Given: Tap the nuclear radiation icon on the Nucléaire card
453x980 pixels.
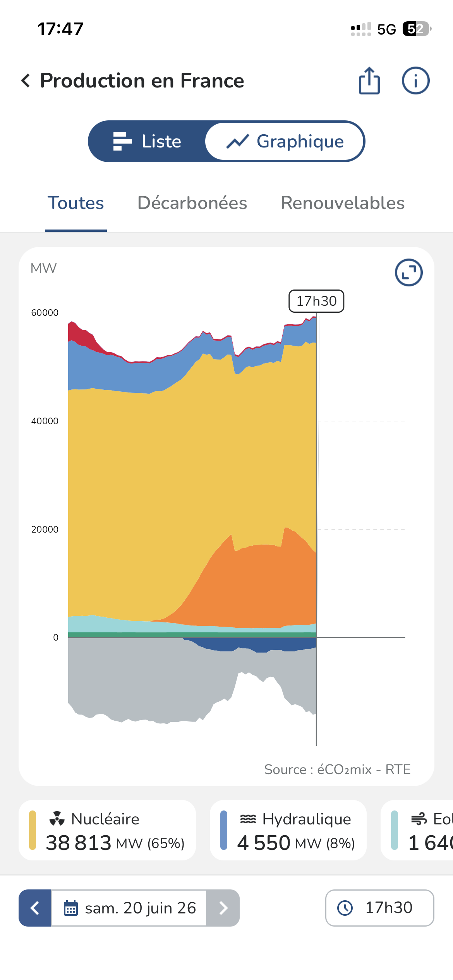Looking at the screenshot, I should coord(57,819).
